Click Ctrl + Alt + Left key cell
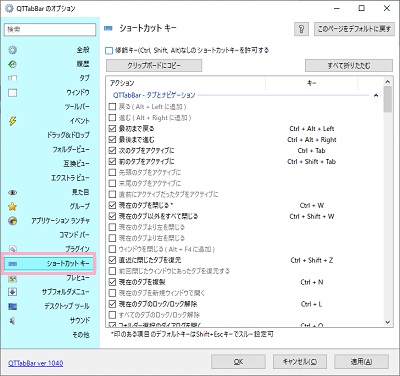400x376 pixels. [x=312, y=129]
